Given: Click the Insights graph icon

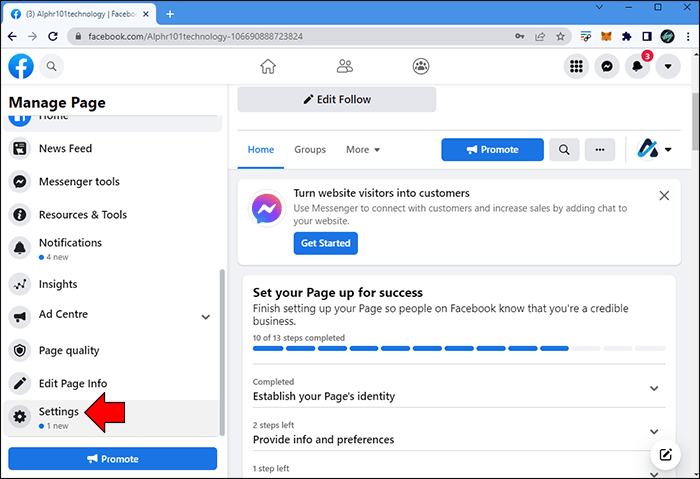Looking at the screenshot, I should pyautogui.click(x=20, y=284).
